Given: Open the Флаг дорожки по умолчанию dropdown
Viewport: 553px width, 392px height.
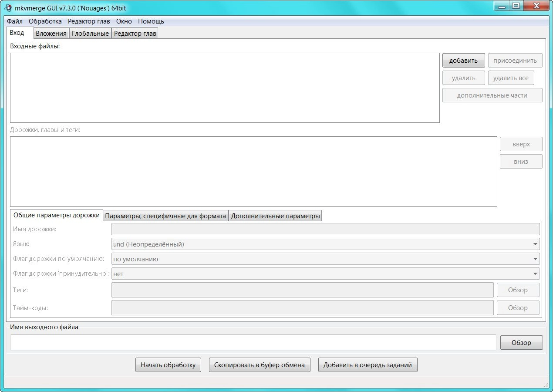Looking at the screenshot, I should click(326, 259).
